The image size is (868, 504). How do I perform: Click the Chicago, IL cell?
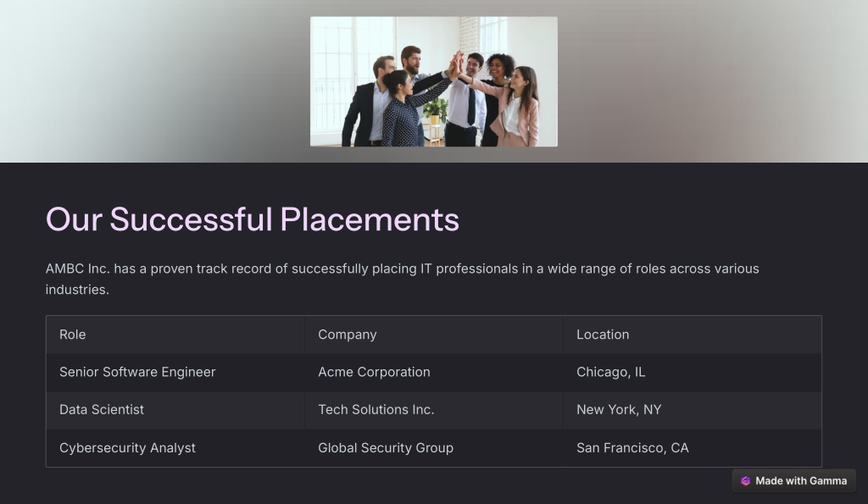coord(692,373)
